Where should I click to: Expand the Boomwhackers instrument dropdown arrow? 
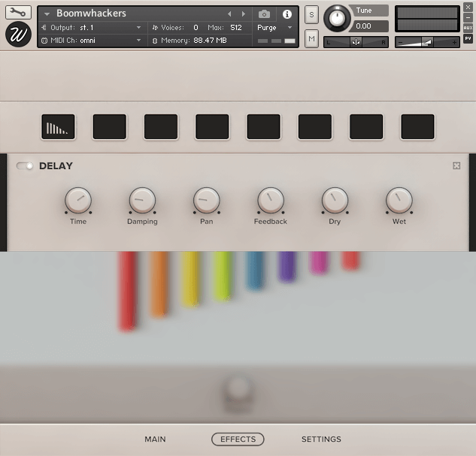tap(47, 14)
